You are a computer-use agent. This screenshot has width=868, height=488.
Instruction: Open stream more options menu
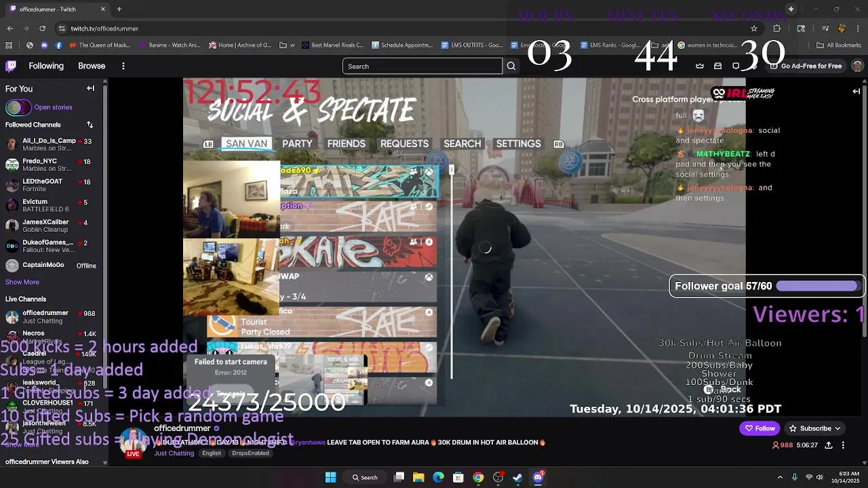click(x=843, y=445)
